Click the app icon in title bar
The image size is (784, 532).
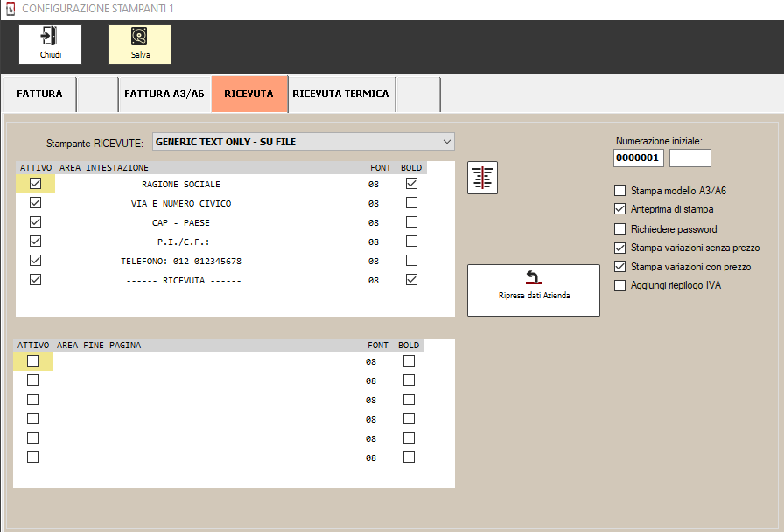(10, 9)
